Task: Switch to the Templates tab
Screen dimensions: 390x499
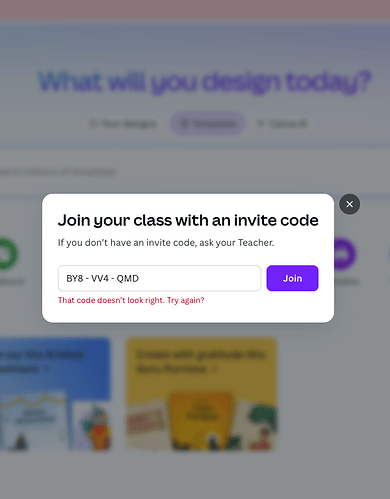Action: click(x=208, y=124)
